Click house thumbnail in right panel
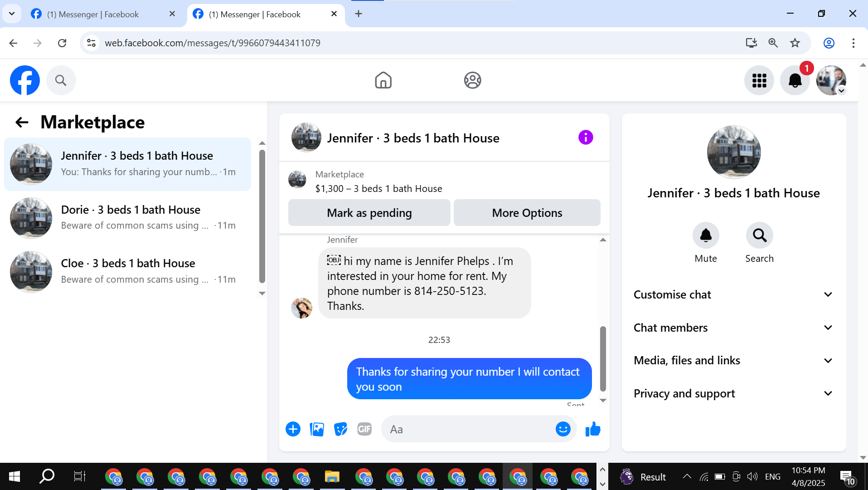Image resolution: width=868 pixels, height=490 pixels. [733, 152]
